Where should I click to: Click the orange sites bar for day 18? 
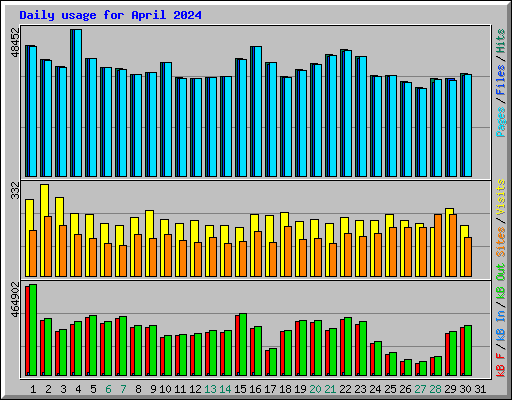click(288, 251)
